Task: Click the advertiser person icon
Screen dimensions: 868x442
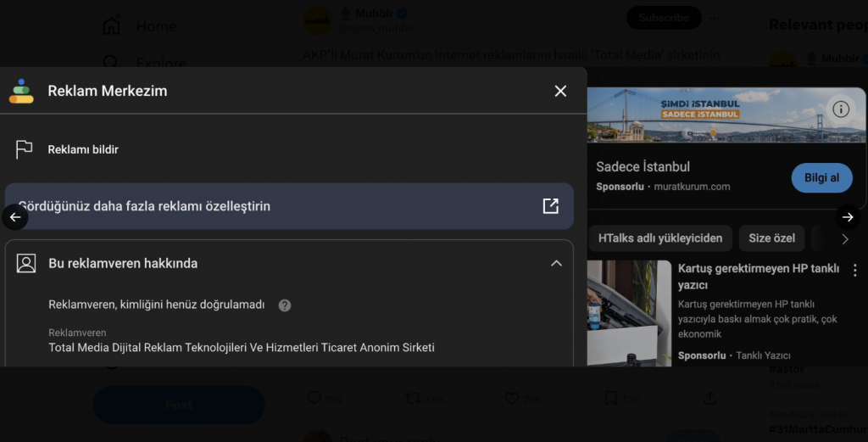Action: (x=26, y=263)
